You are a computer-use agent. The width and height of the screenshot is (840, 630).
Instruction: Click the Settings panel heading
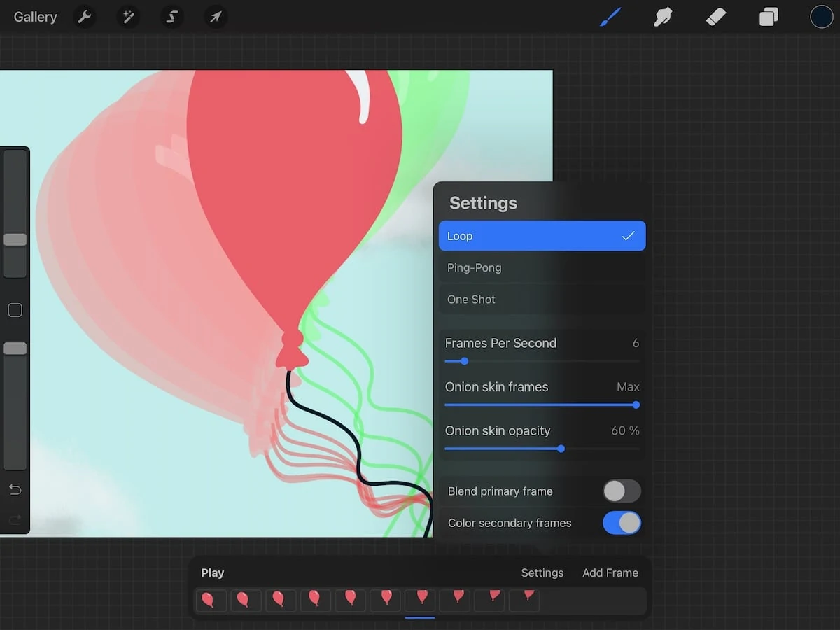coord(483,203)
